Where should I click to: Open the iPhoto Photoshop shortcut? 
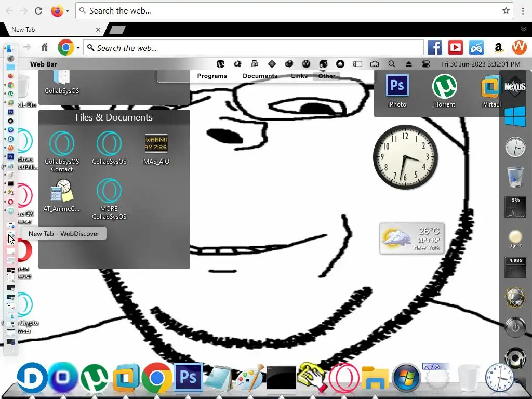tap(397, 91)
